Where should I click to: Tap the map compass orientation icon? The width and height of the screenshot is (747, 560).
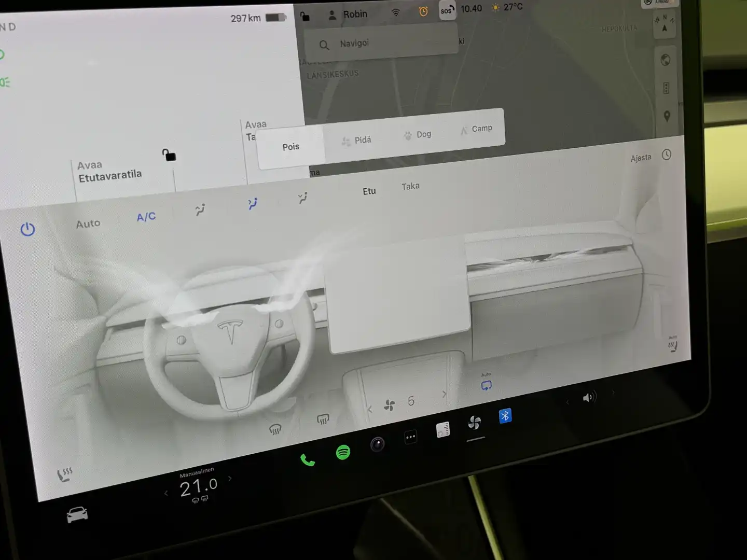coord(665,24)
